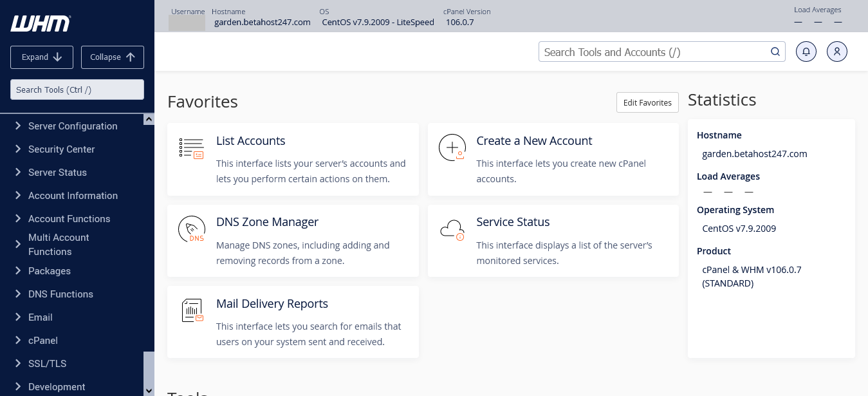Click the Mail Delivery Reports icon
Image resolution: width=868 pixels, height=396 pixels.
click(191, 310)
